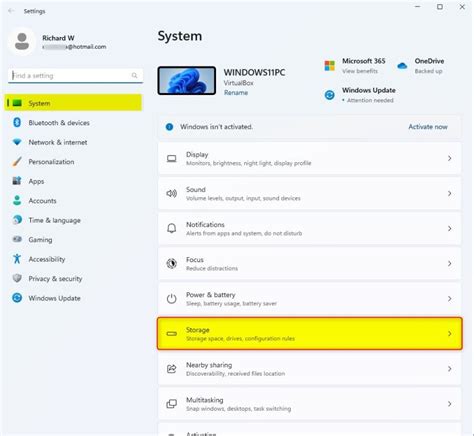The width and height of the screenshot is (474, 436).
Task: Click the search magnifier icon
Action: click(134, 75)
